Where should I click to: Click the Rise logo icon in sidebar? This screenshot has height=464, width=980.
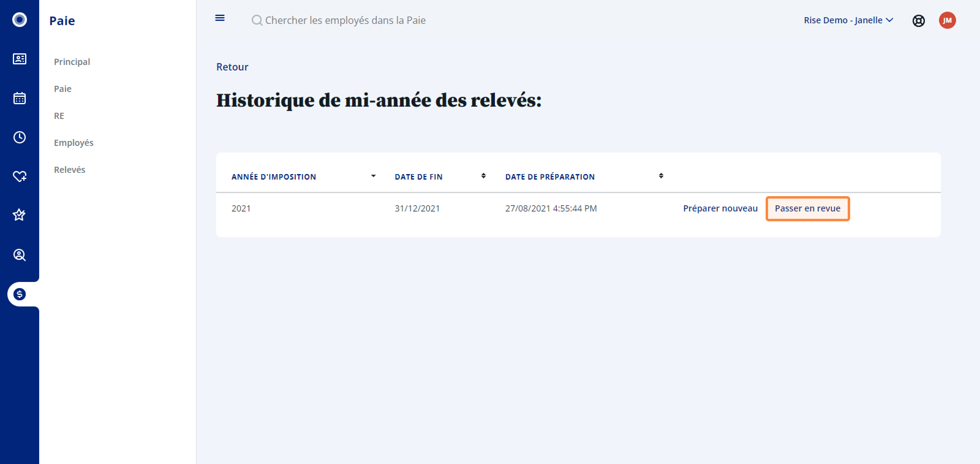(19, 19)
